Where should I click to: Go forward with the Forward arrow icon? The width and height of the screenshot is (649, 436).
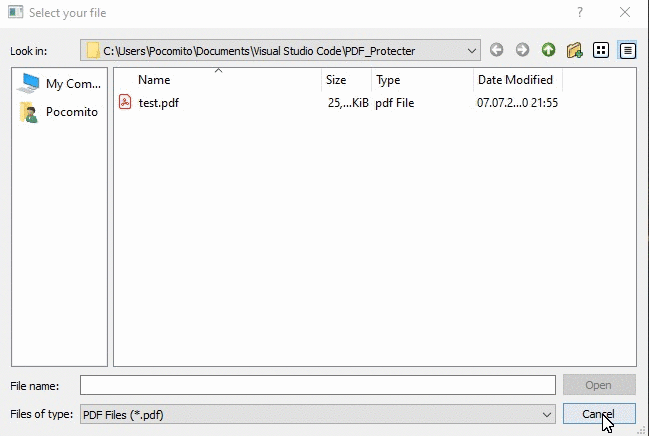coord(522,50)
